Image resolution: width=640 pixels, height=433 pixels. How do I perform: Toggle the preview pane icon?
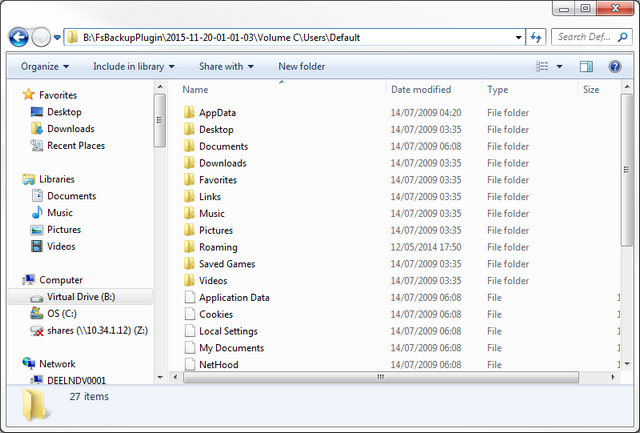(587, 67)
